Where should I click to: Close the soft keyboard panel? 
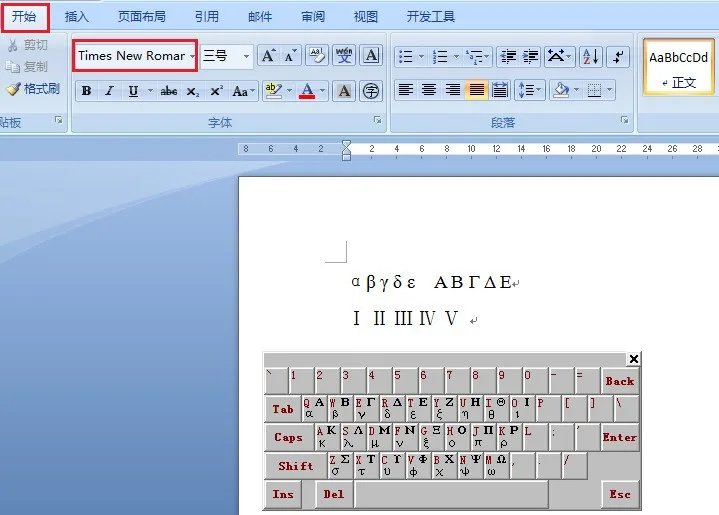(x=633, y=359)
